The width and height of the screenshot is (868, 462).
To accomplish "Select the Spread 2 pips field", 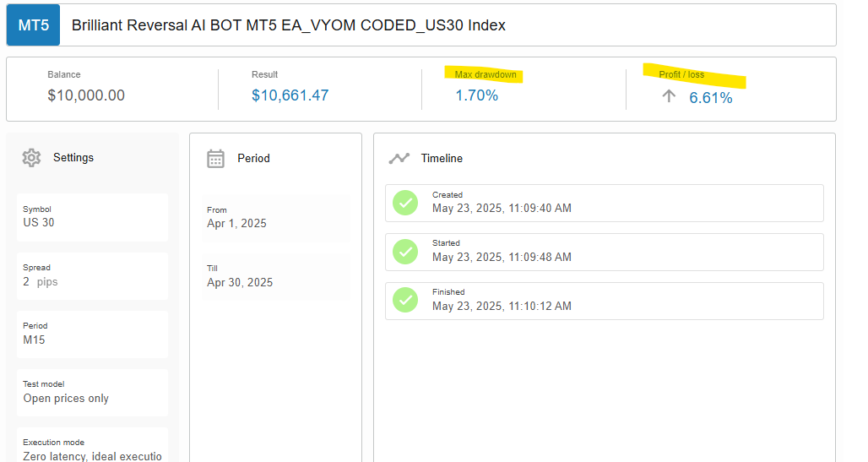I will [92, 275].
